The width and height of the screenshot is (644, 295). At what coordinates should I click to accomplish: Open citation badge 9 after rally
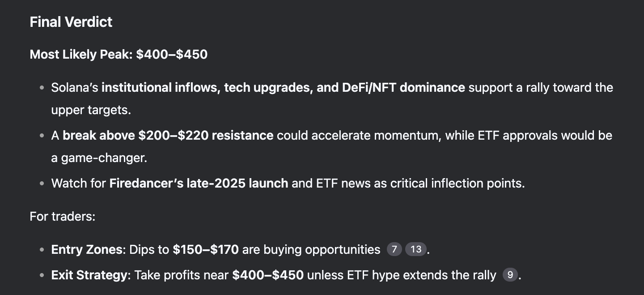tap(510, 275)
